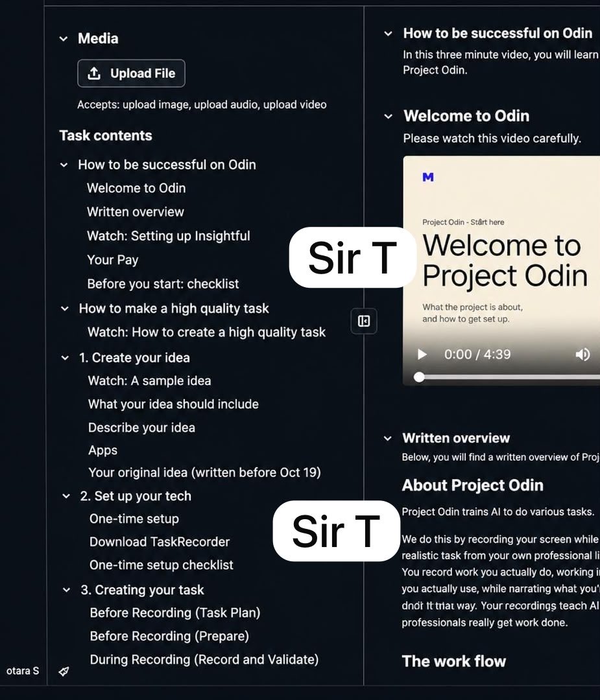Select 'Watch: A sample idea'
This screenshot has width=600, height=700.
click(150, 381)
